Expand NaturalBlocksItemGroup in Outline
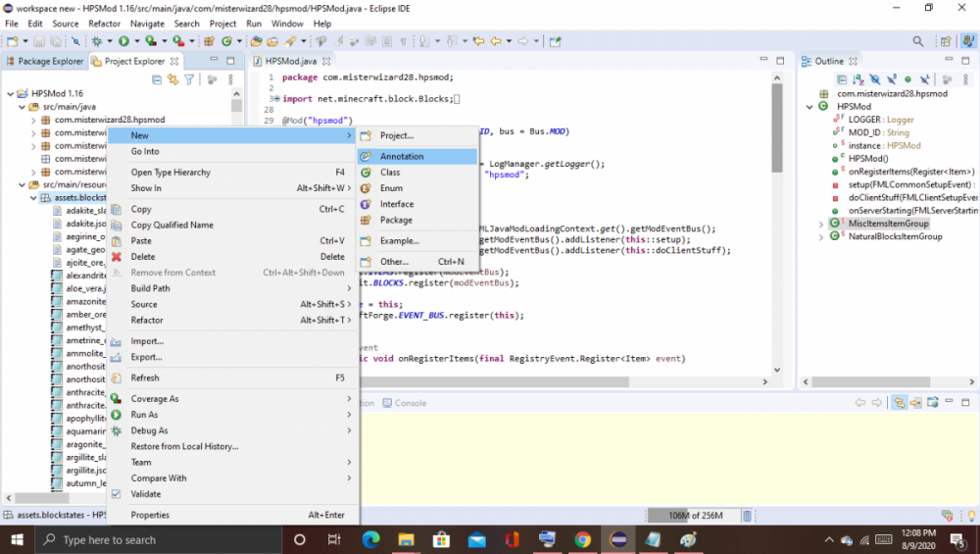980x554 pixels. click(x=820, y=237)
